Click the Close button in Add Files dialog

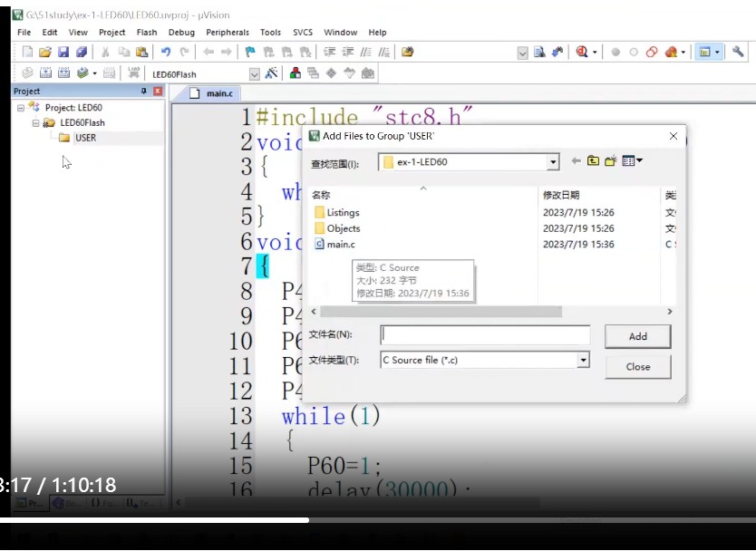638,367
